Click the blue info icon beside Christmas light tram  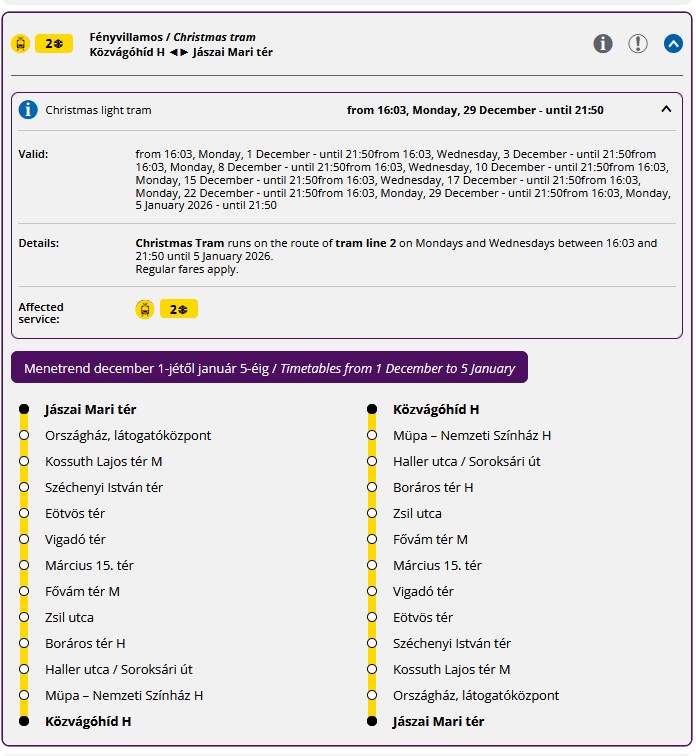click(29, 110)
